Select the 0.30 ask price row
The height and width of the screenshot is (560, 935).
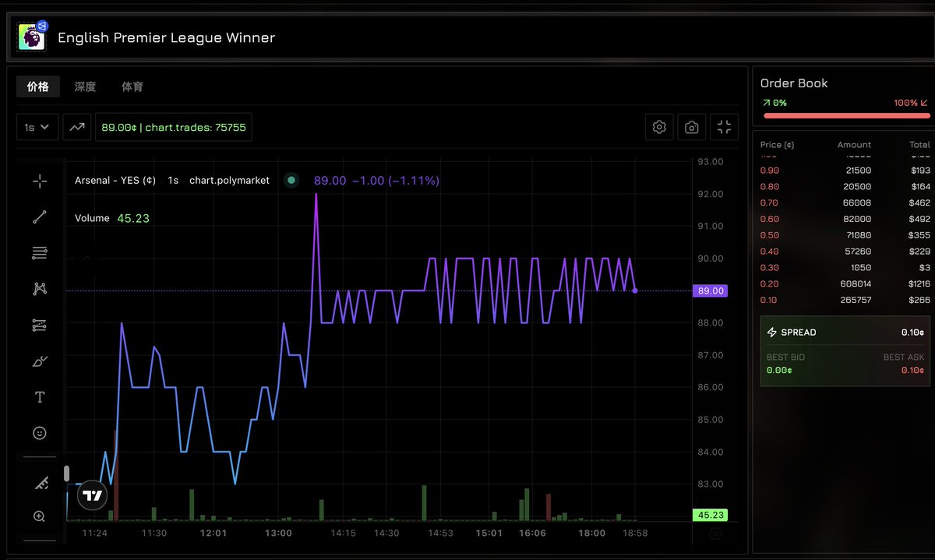[845, 268]
